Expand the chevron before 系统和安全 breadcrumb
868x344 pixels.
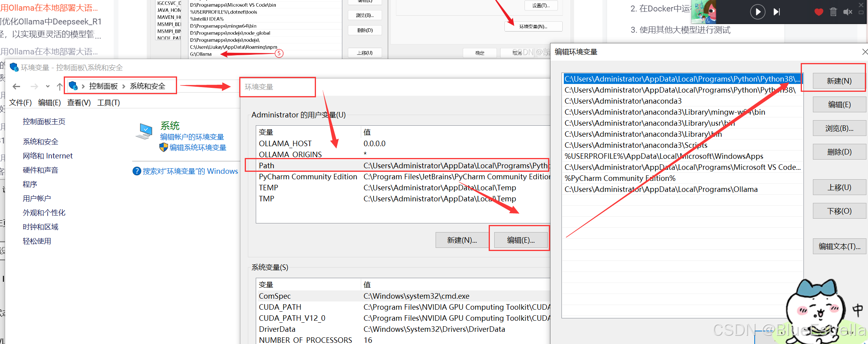pos(124,86)
